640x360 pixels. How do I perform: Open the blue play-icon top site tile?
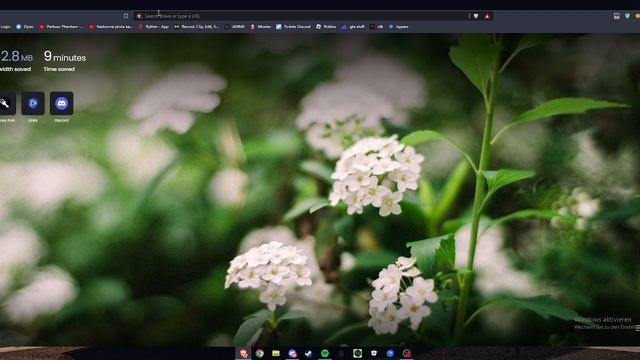tap(33, 103)
